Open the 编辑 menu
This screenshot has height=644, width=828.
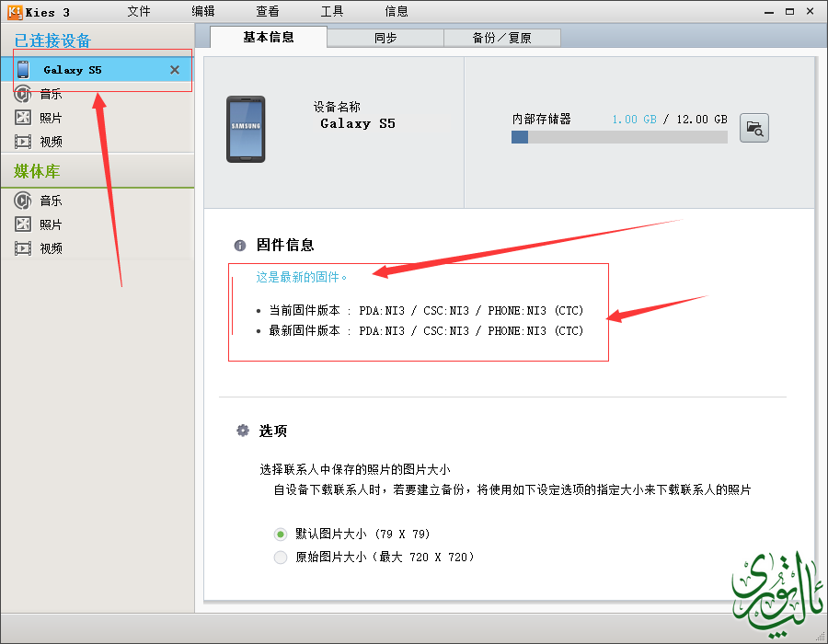point(203,11)
